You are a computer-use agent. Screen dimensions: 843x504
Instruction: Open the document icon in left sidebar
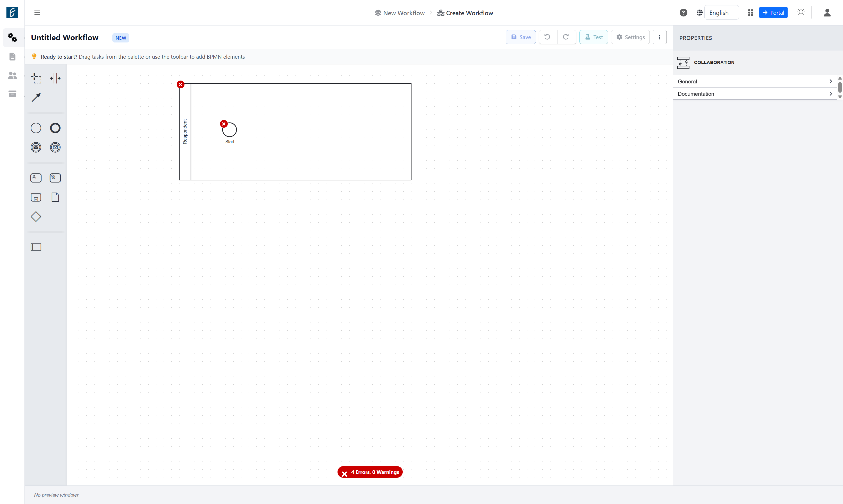pos(12,56)
